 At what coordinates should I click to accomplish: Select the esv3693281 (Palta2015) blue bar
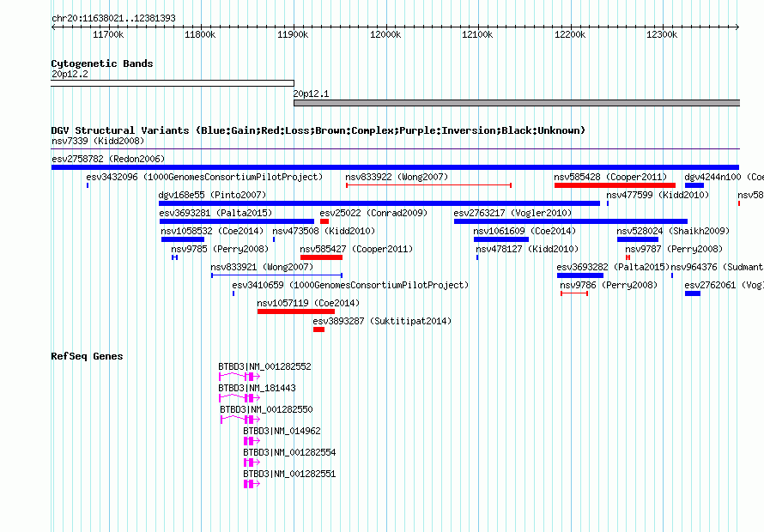click(237, 221)
